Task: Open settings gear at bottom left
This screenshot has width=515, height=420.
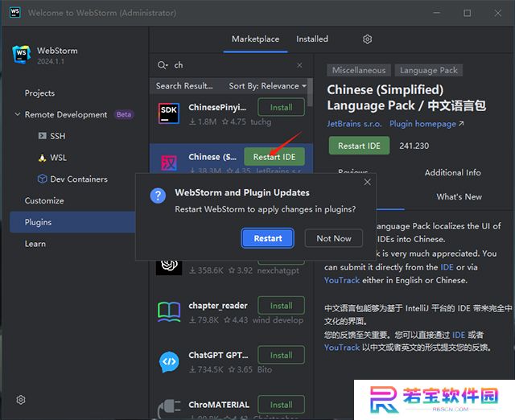Action: coord(21,400)
